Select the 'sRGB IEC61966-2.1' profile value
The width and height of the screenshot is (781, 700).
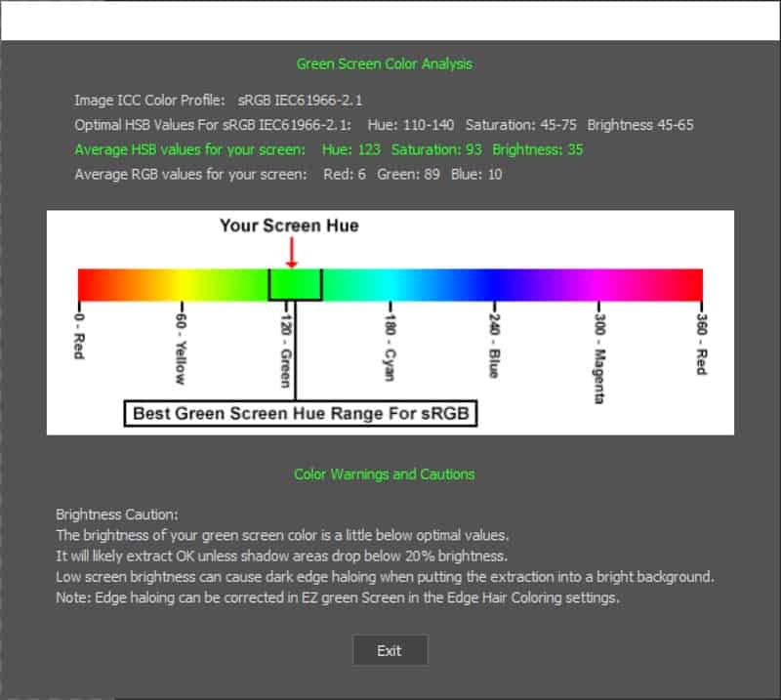[300, 101]
